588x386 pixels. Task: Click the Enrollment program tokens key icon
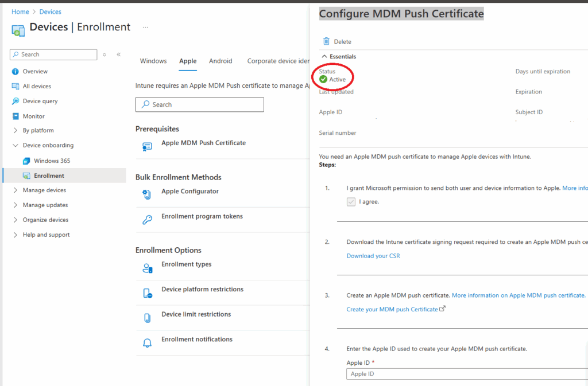coord(148,220)
